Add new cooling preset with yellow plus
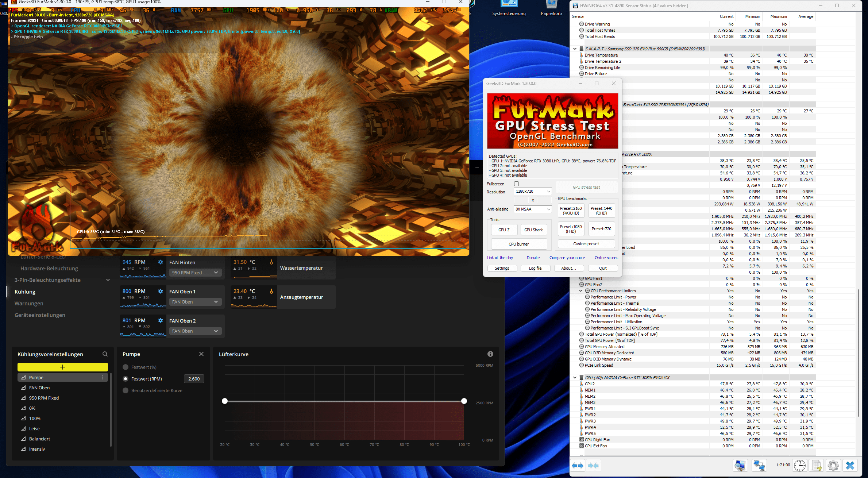 pyautogui.click(x=63, y=367)
